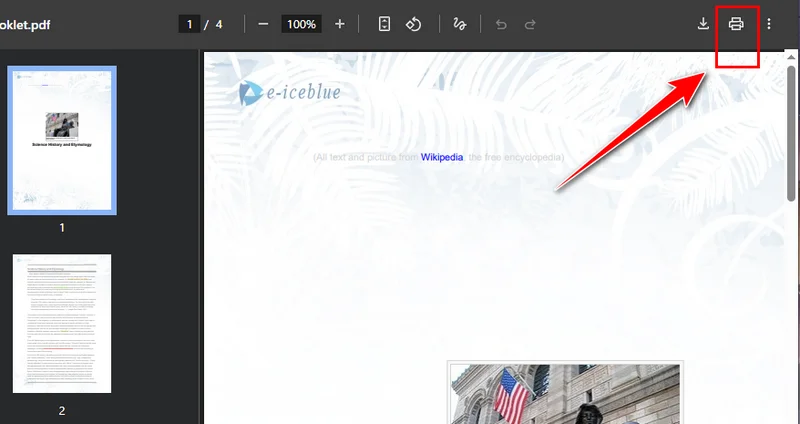Click the vertical scrollbar thumb
Viewport: 800px width, 424px height.
click(791, 133)
